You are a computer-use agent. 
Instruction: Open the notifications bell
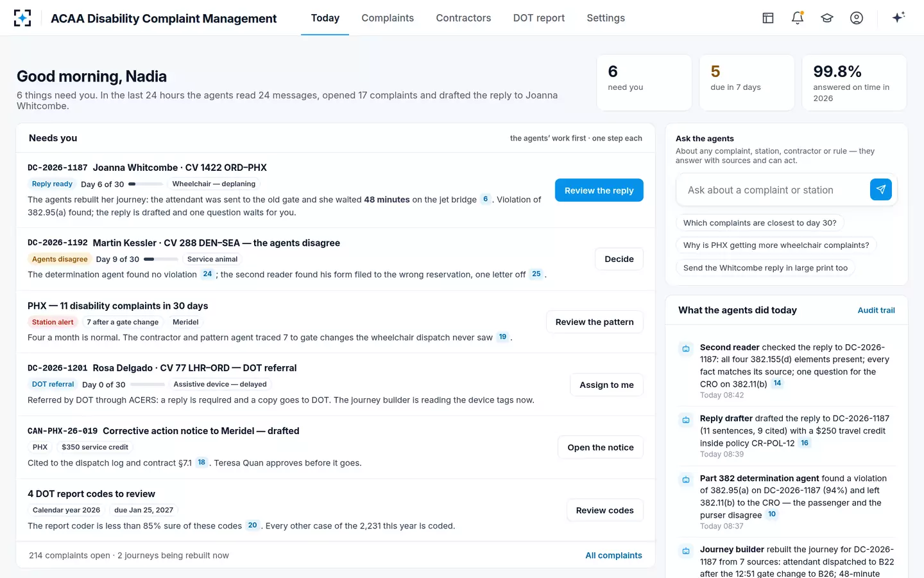pyautogui.click(x=798, y=18)
